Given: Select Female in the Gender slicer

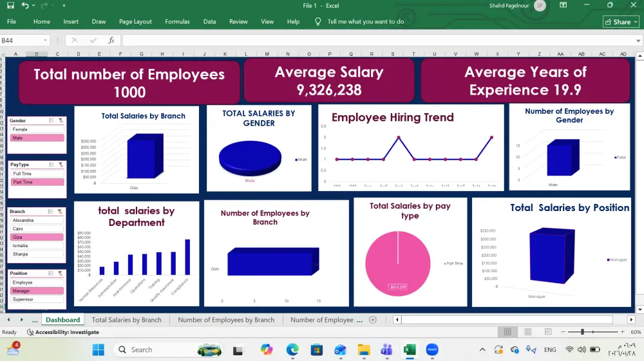Looking at the screenshot, I should [37, 129].
